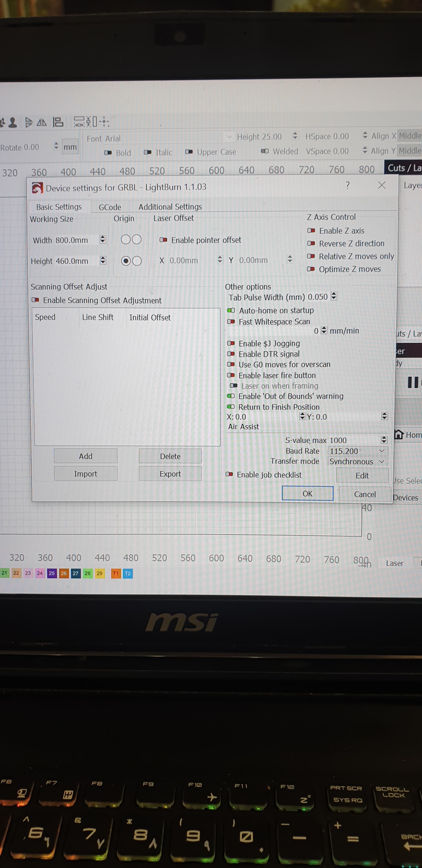Image resolution: width=422 pixels, height=868 pixels.
Task: Adjust Tab Pulse Width stepper
Action: pyautogui.click(x=334, y=296)
